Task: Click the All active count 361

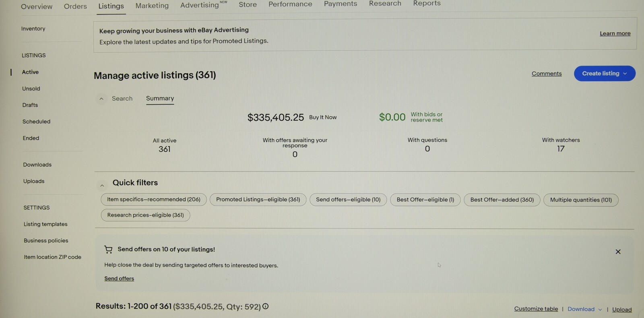Action: [164, 149]
